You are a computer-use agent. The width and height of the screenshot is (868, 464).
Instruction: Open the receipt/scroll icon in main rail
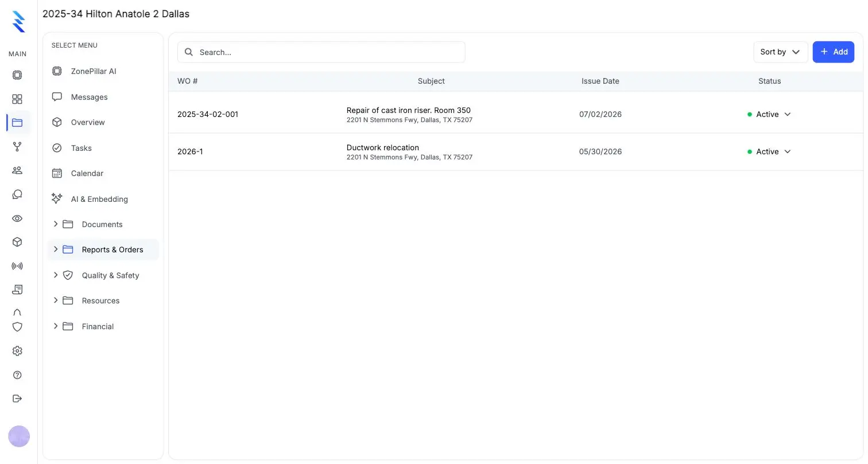(17, 290)
